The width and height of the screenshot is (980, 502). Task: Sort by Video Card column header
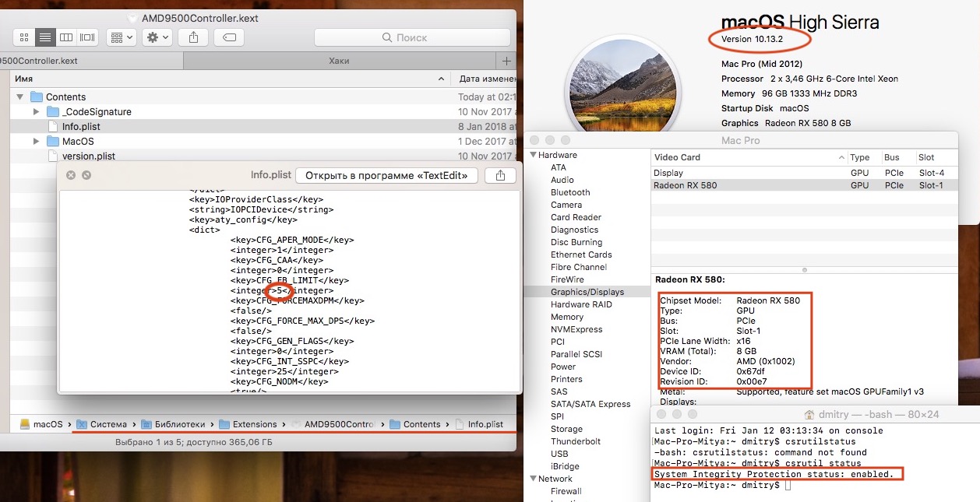pos(748,157)
